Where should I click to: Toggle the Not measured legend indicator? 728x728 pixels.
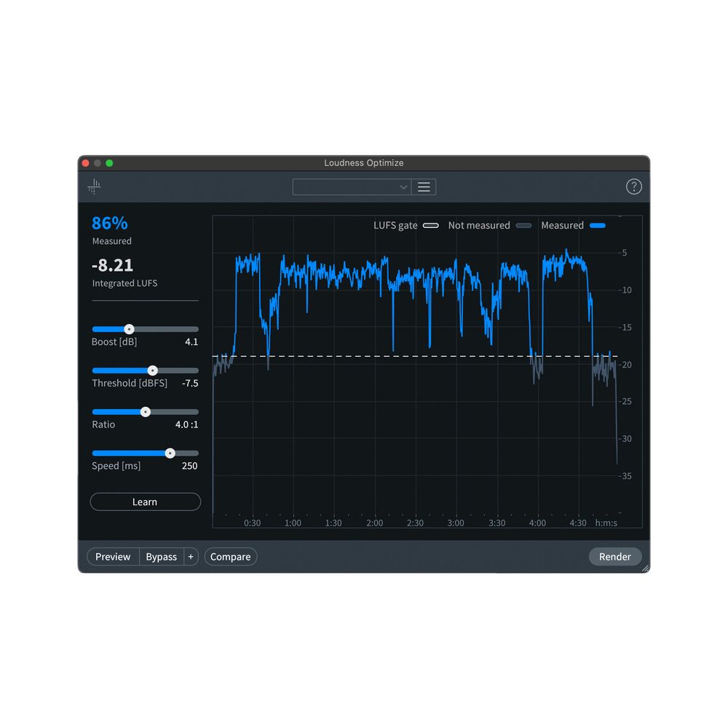click(x=523, y=226)
